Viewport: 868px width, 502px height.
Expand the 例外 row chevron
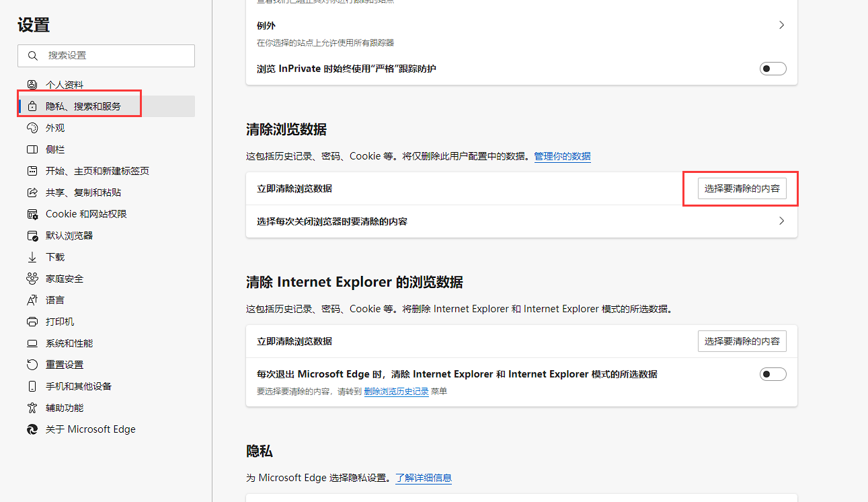(x=781, y=25)
